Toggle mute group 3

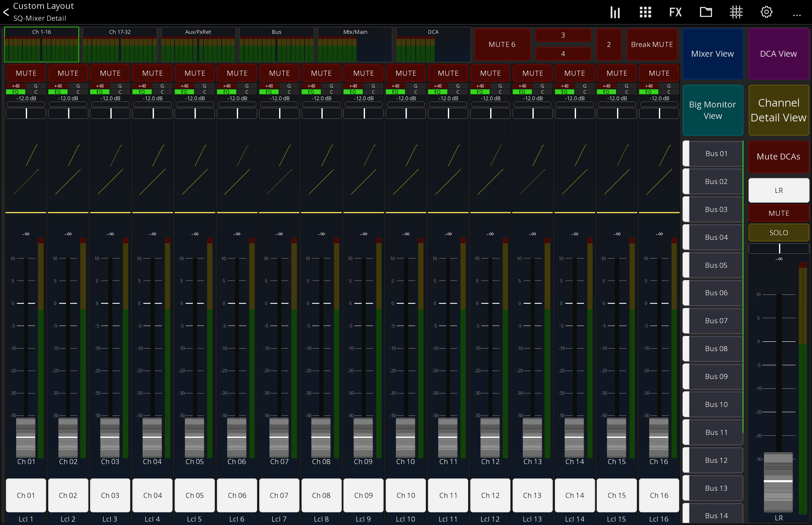click(x=563, y=35)
